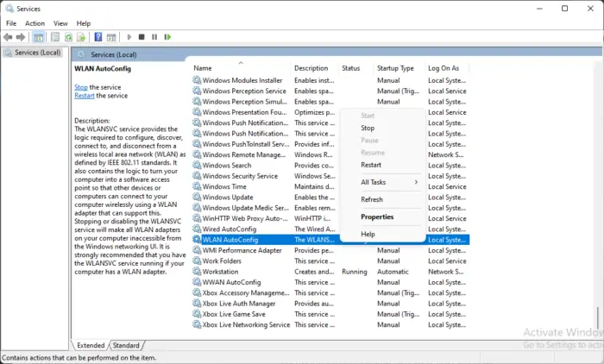Toggle the Show/Hide Action Pane toolbar icon
Image resolution: width=604 pixels, height=364 pixels.
[x=111, y=37]
